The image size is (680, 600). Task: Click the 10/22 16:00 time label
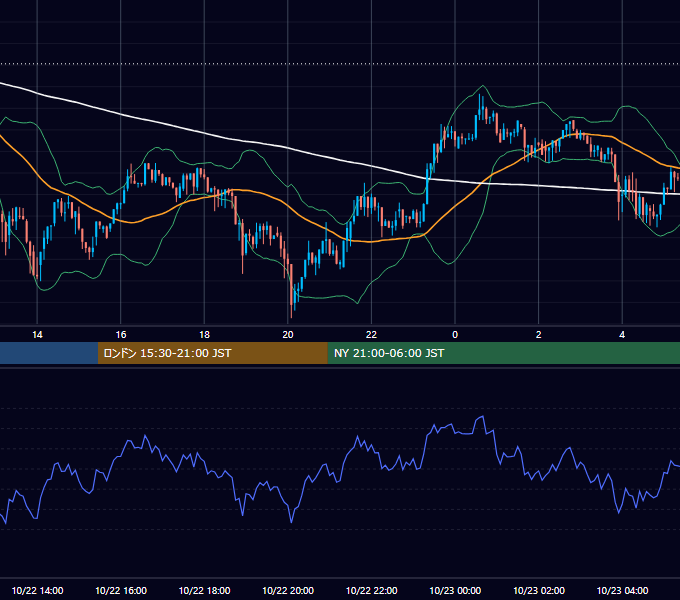click(x=121, y=590)
